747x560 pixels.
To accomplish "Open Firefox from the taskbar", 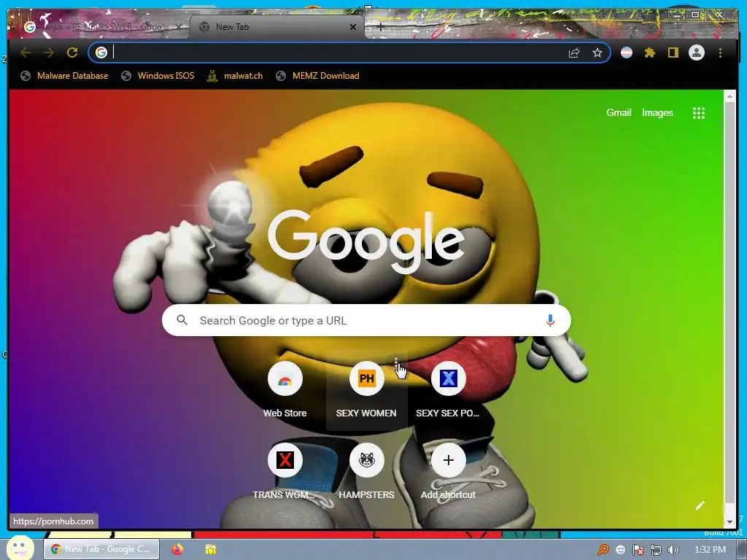I will [x=177, y=549].
